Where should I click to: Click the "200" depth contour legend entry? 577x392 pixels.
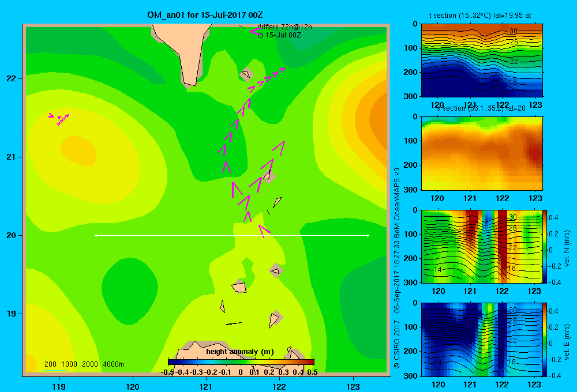[x=50, y=364]
